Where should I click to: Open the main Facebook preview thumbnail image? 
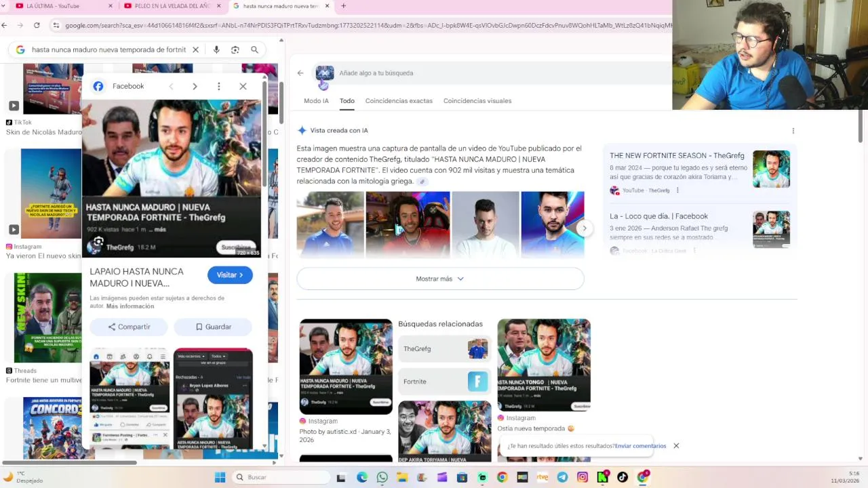pyautogui.click(x=172, y=178)
